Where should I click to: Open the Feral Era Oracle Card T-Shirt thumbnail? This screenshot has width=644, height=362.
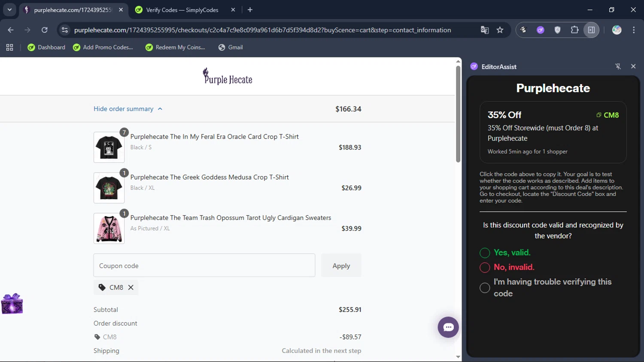(x=109, y=147)
